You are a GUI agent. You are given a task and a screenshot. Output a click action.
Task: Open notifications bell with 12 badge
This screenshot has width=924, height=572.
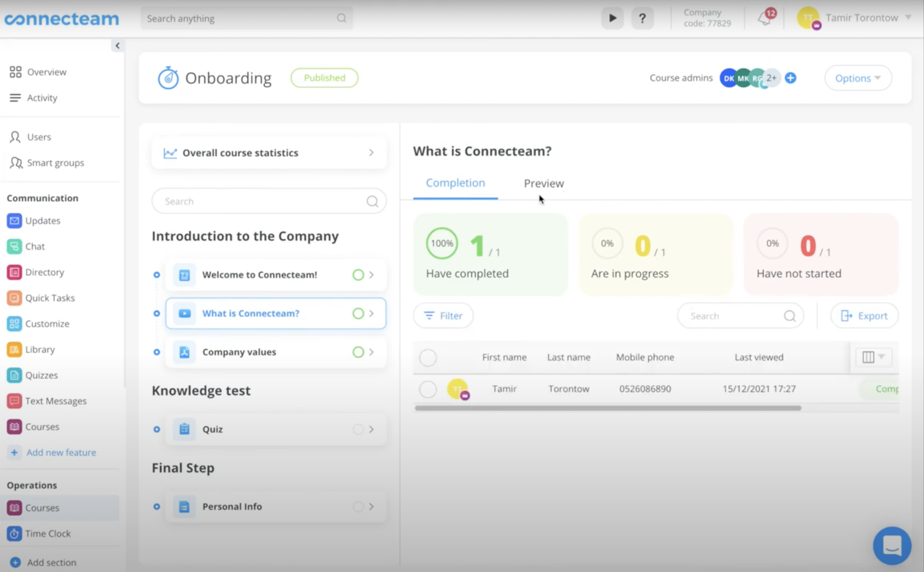coord(766,18)
